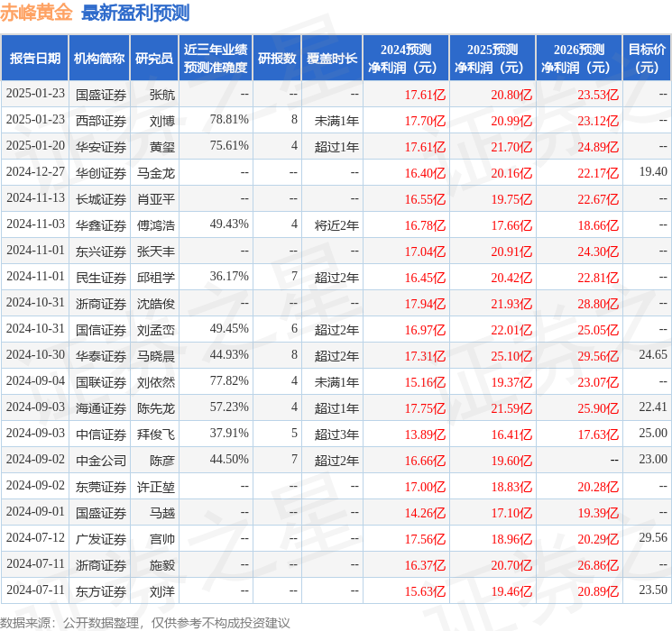Click institution 中信证券
Image resolution: width=672 pixels, height=631 pixels.
(x=101, y=434)
